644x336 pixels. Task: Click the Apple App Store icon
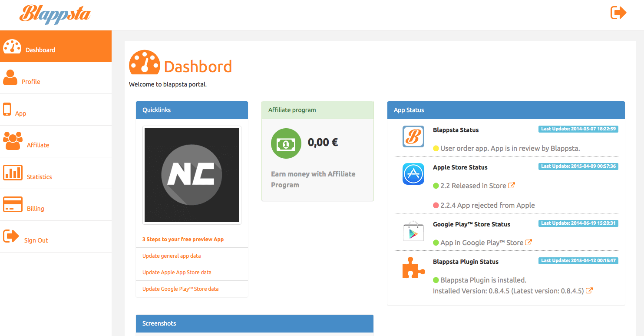coord(413,174)
